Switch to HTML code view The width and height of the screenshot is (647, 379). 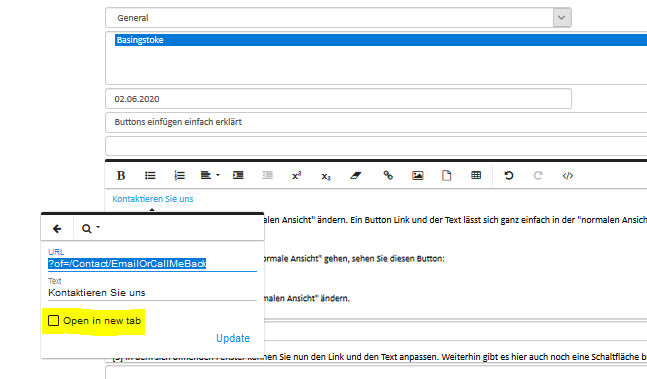568,176
